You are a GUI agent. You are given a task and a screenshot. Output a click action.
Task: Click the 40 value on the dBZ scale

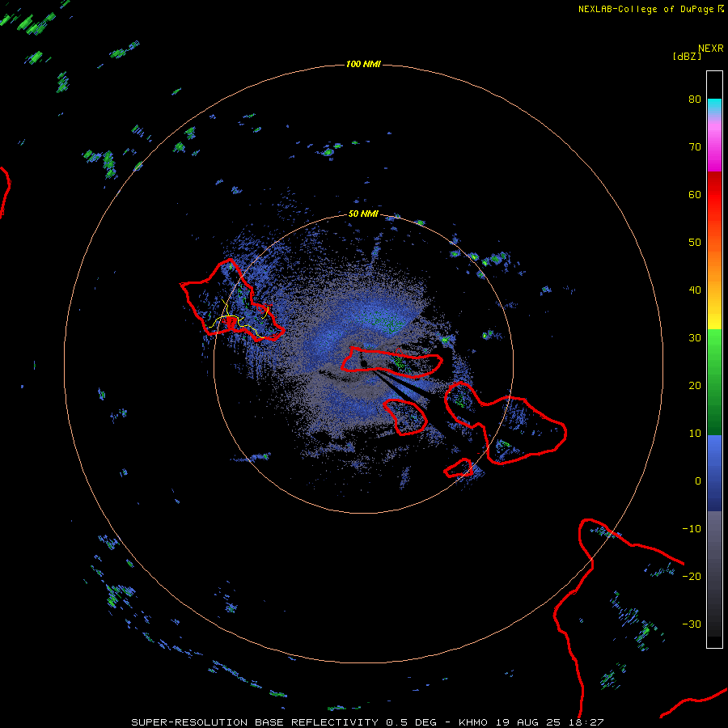click(695, 290)
